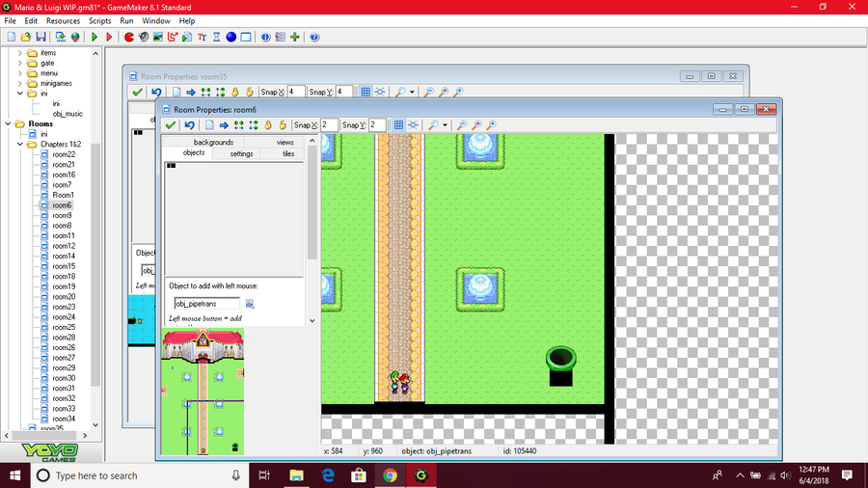Image resolution: width=868 pixels, height=488 pixels.
Task: Zoom out in room6 editor
Action: pyautogui.click(x=462, y=125)
